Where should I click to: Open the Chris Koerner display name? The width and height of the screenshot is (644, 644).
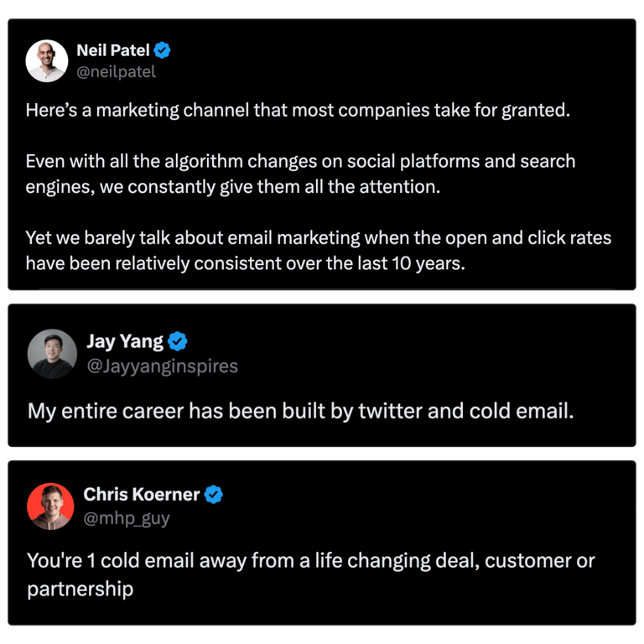click(141, 494)
